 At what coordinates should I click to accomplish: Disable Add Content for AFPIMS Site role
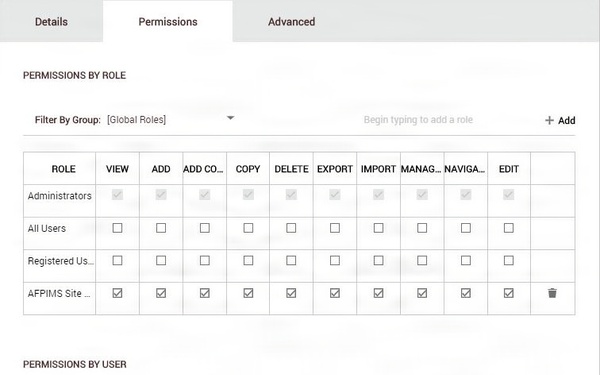(x=205, y=293)
